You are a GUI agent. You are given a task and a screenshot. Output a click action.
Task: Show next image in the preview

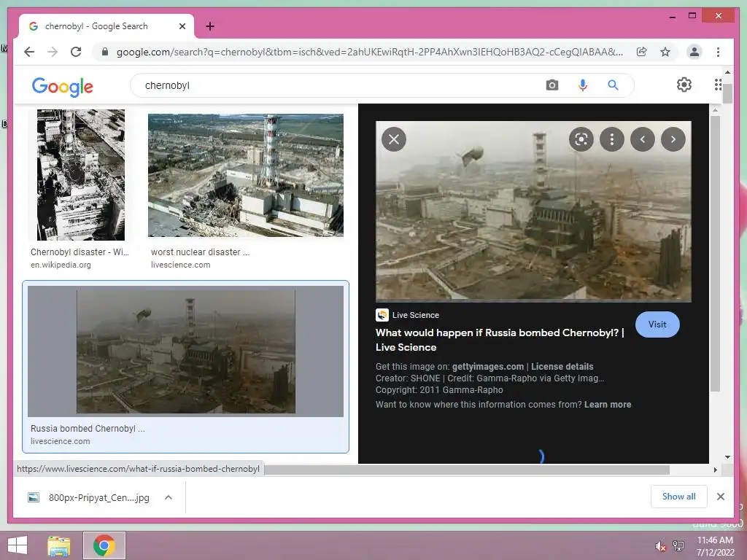[x=673, y=139]
